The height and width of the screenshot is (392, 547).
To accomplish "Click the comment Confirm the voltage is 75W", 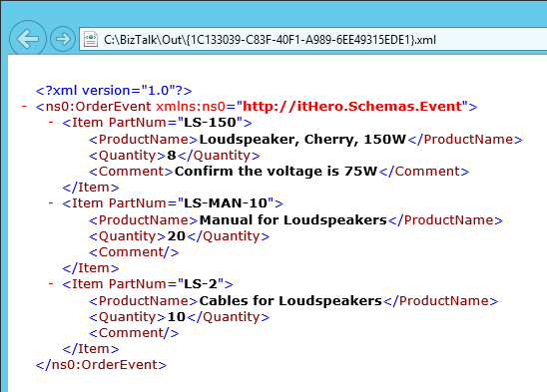I will 275,172.
